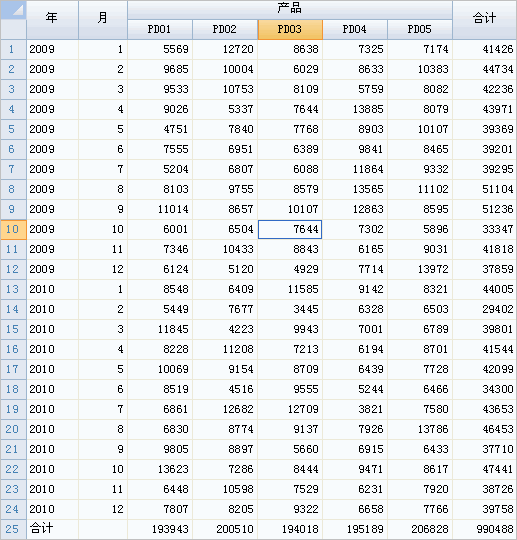Click the PD02 total cell 200510
This screenshot has height=540, width=517.
pyautogui.click(x=225, y=529)
